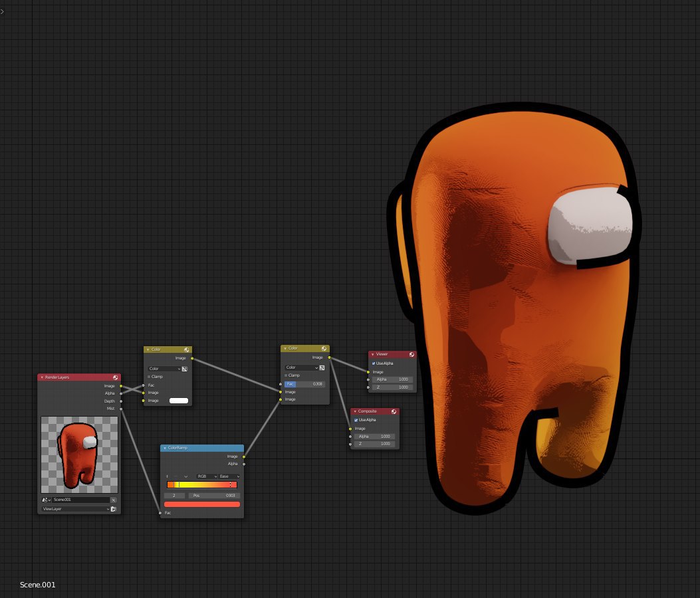
Task: Click render icon beside the ViewLayer dropdown
Action: (x=114, y=509)
